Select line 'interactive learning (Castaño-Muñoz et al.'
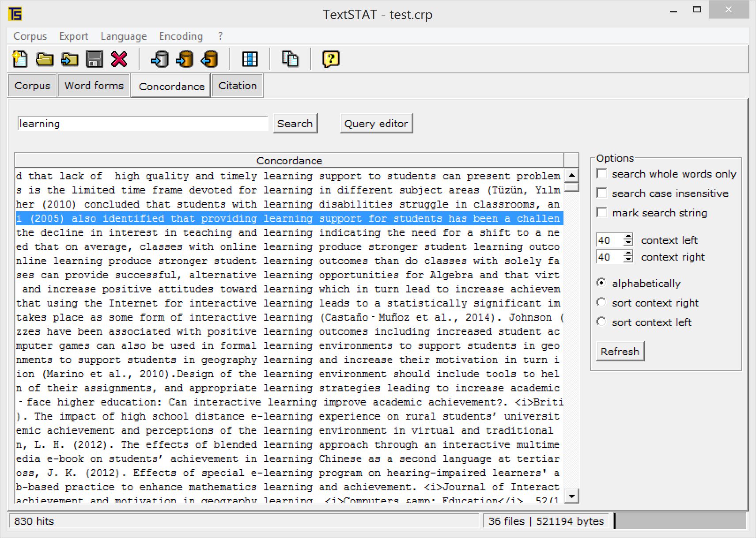The image size is (756, 538). click(x=289, y=317)
